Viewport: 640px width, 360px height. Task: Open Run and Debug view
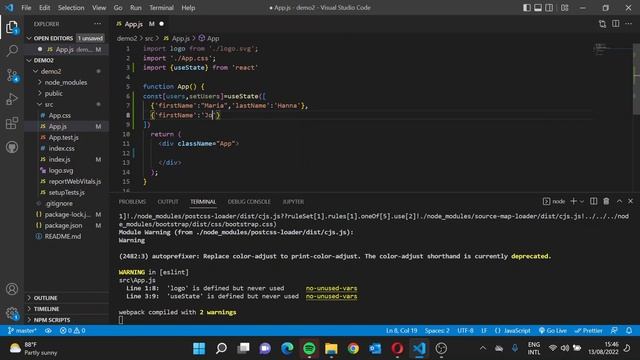[x=12, y=99]
